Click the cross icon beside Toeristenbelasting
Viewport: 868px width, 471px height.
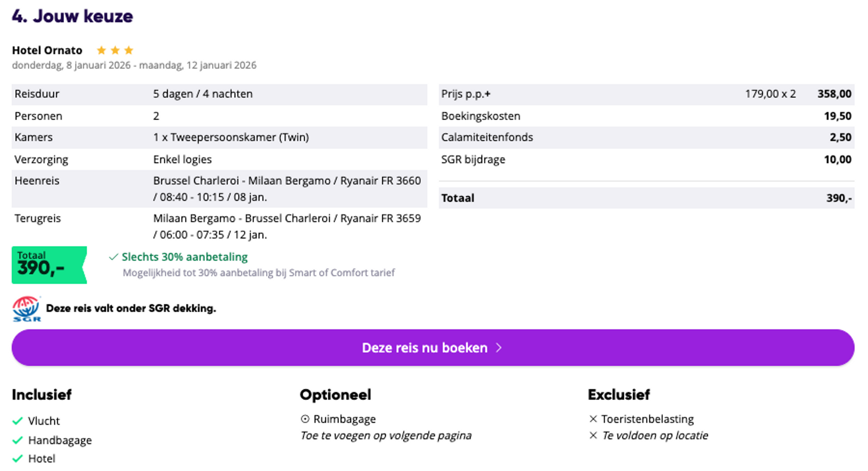click(x=593, y=419)
